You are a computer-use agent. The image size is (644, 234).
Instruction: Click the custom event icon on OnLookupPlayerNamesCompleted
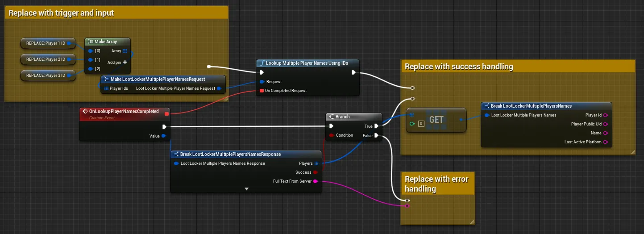[x=85, y=111]
